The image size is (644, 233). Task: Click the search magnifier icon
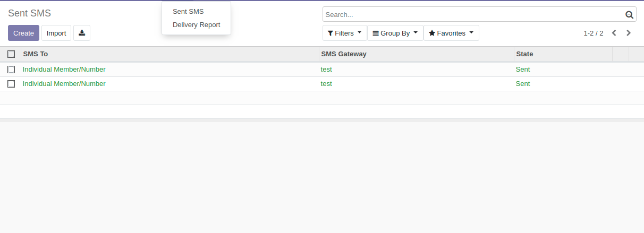click(x=629, y=15)
